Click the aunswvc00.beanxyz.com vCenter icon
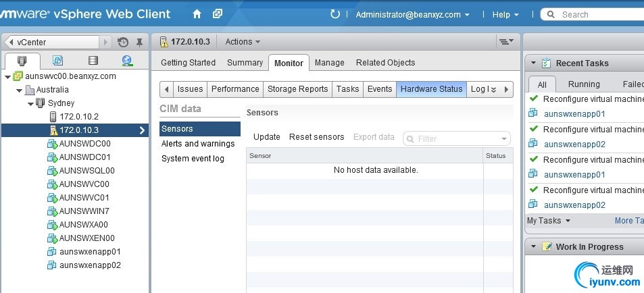 (x=18, y=76)
